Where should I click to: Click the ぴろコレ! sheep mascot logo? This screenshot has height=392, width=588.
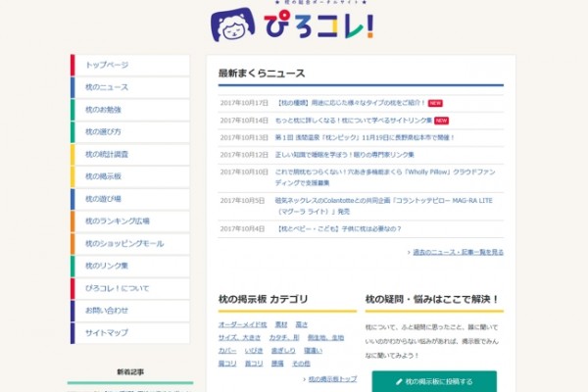click(x=233, y=24)
